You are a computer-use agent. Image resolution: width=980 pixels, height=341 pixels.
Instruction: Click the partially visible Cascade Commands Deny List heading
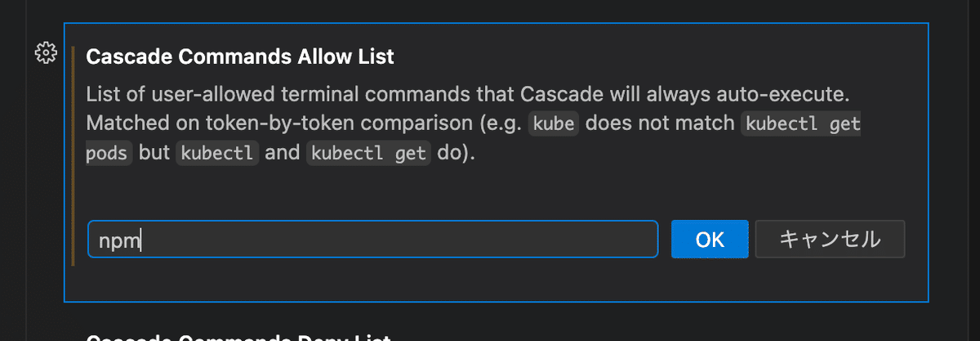click(x=240, y=336)
